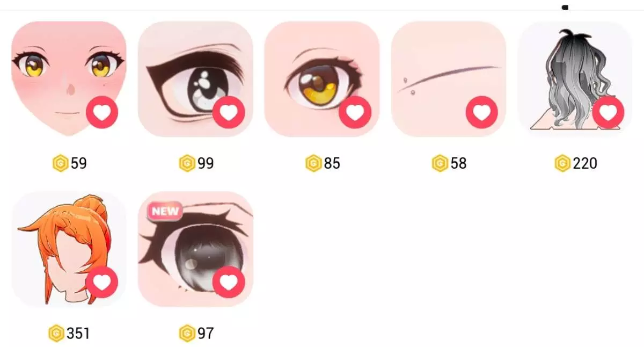Select the amber yellow eye thumbnail

click(x=322, y=79)
